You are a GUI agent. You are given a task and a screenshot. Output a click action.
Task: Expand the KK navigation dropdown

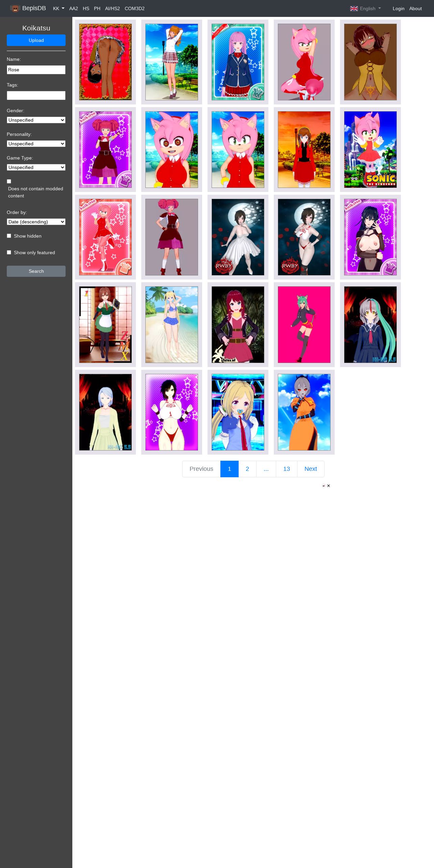pos(58,8)
